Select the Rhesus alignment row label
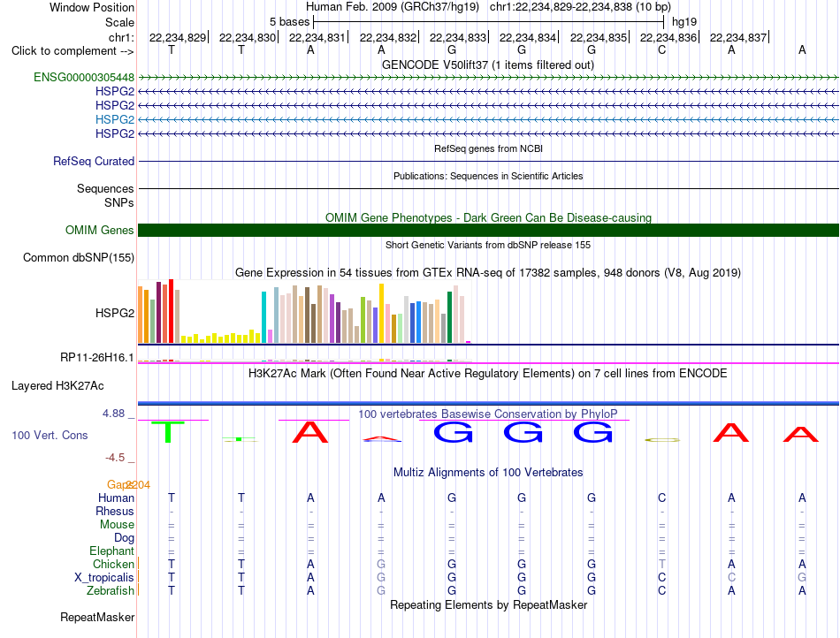This screenshot has height=638, width=840. click(115, 512)
